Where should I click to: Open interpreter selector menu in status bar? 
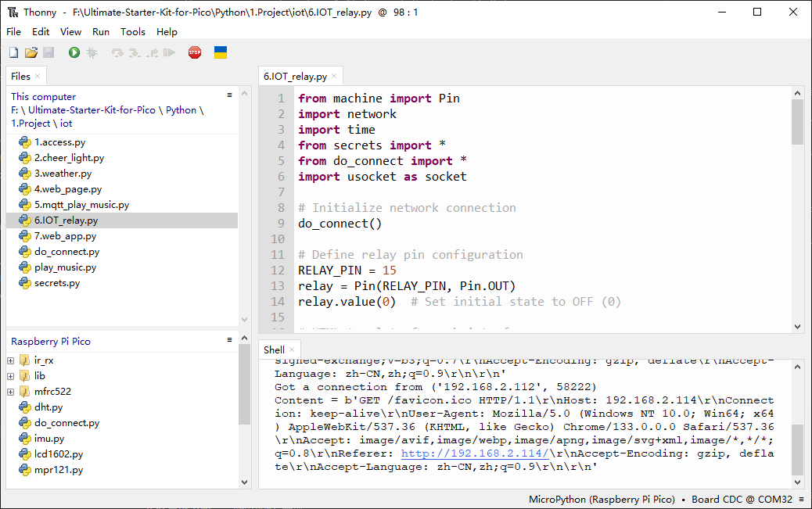pyautogui.click(x=802, y=499)
